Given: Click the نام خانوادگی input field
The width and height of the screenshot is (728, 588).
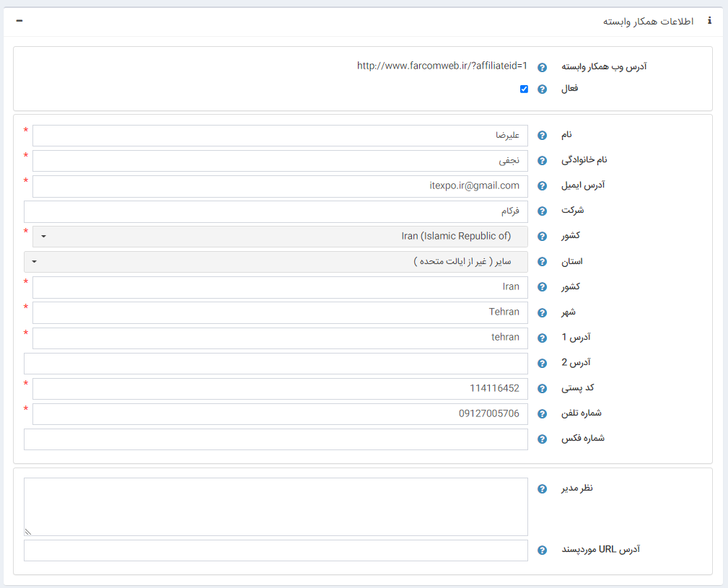Looking at the screenshot, I should pyautogui.click(x=280, y=161).
